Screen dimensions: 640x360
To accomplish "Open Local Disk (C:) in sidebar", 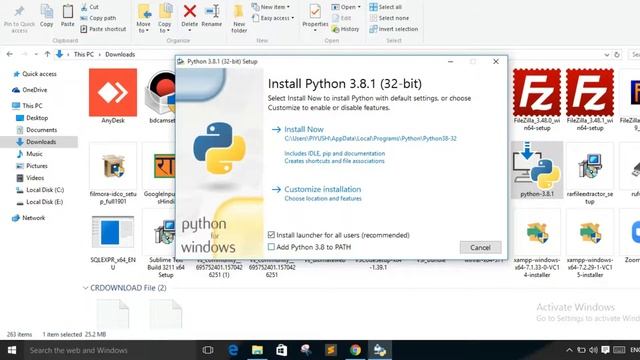I will [x=40, y=190].
